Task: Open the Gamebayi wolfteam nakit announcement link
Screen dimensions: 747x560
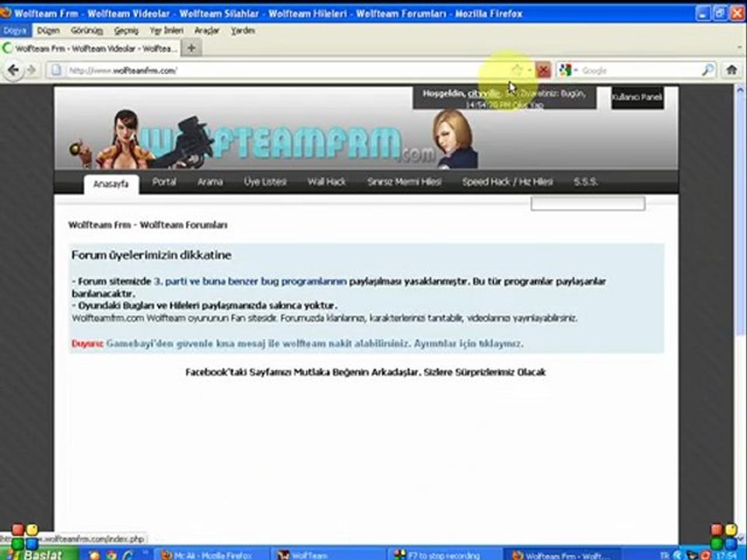Action: coord(314,343)
